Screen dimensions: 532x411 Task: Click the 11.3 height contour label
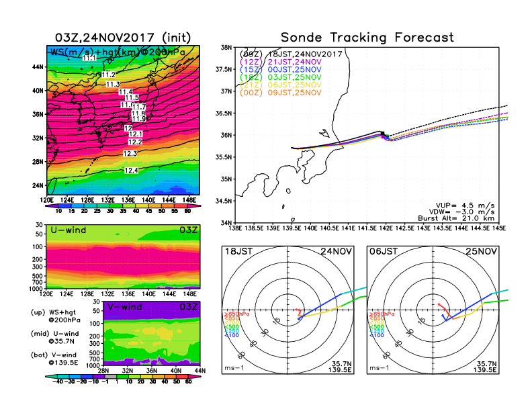pos(113,84)
